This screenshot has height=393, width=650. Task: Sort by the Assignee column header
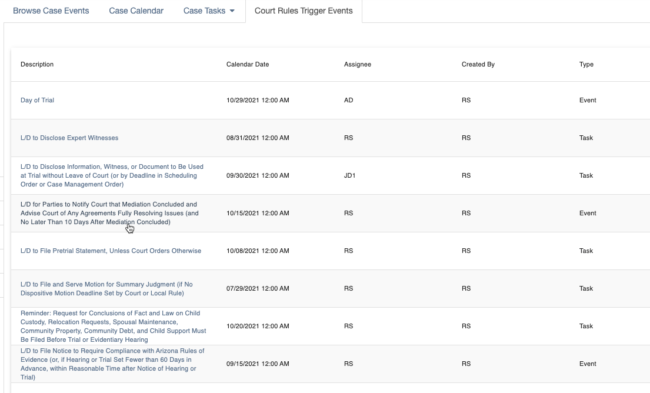357,64
